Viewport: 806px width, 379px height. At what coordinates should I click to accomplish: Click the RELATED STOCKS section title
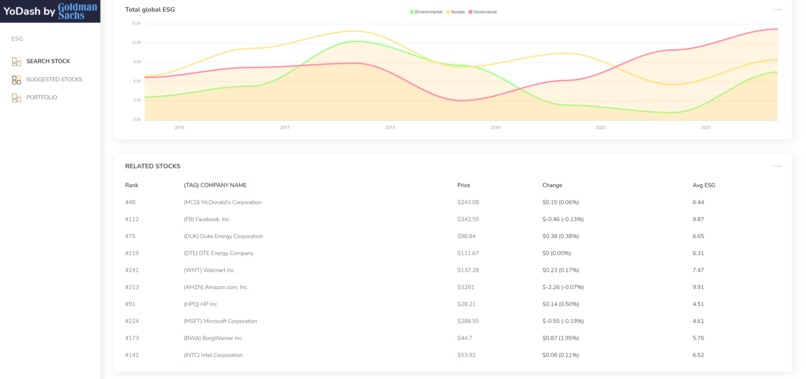[x=153, y=166]
